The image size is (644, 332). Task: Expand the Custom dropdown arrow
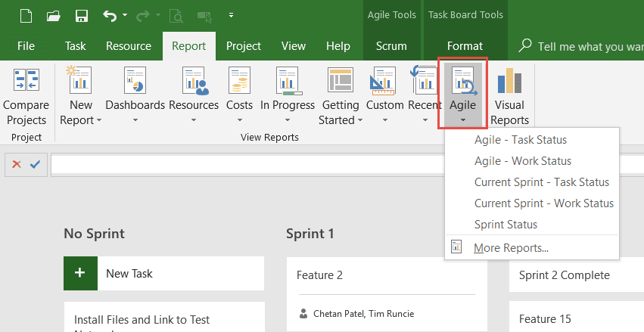(385, 120)
